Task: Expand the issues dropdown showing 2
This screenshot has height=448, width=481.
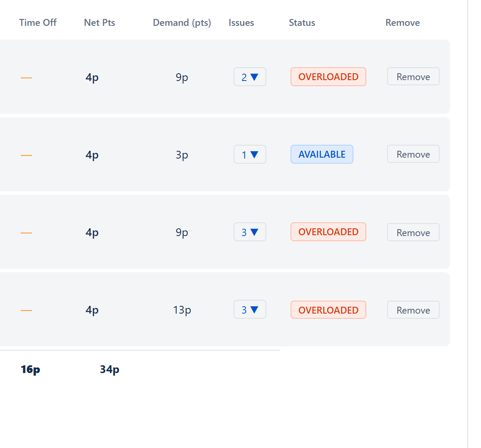Action: click(x=250, y=77)
